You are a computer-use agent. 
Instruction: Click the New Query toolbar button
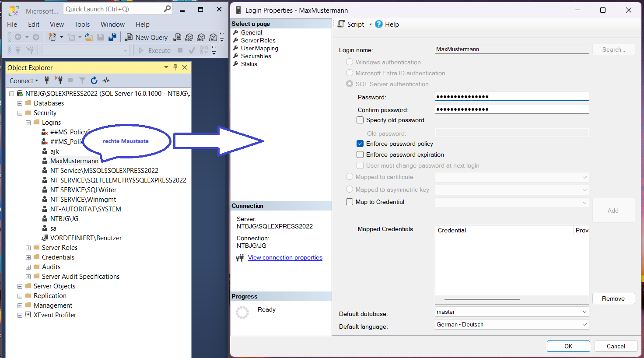point(147,37)
